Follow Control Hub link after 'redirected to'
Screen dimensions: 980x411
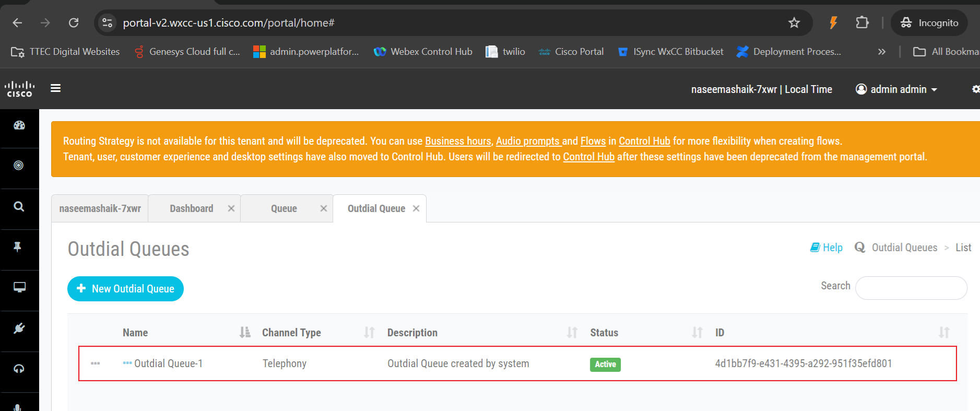(589, 157)
